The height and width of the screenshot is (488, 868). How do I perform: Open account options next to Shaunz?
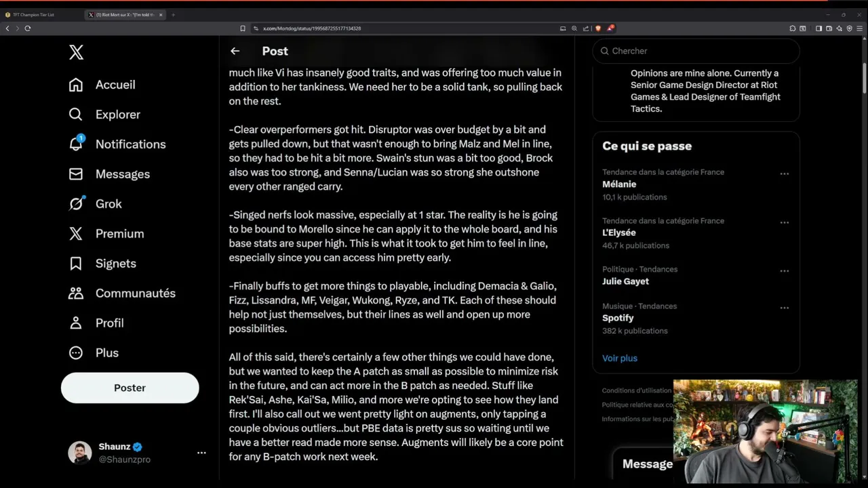(201, 453)
